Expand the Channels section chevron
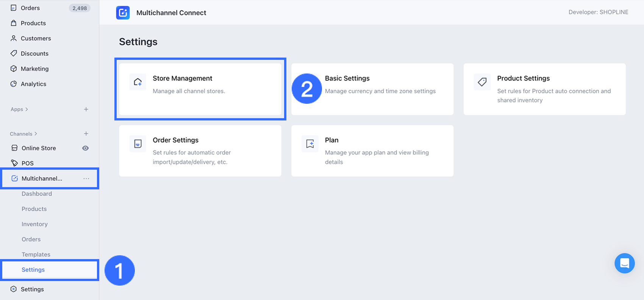The height and width of the screenshot is (300, 644). point(36,134)
